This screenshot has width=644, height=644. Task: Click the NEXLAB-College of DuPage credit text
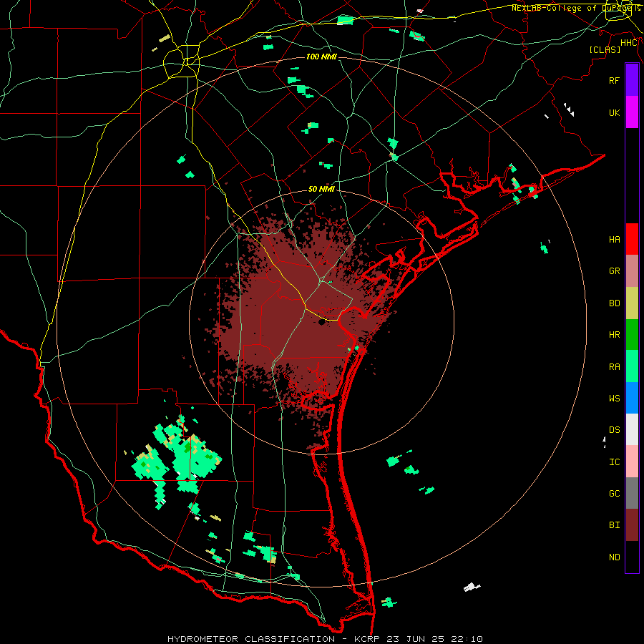point(575,8)
